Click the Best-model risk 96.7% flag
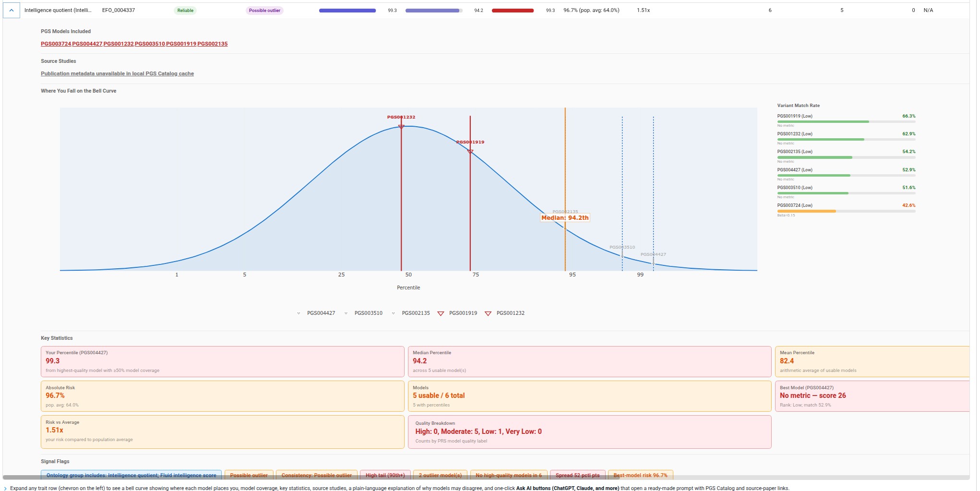 (641, 475)
